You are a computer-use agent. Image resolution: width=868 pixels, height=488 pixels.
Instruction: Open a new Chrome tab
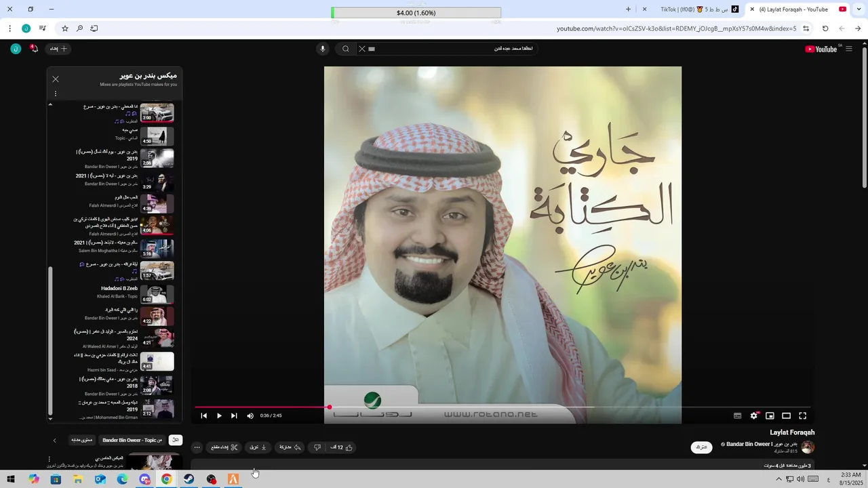click(628, 9)
